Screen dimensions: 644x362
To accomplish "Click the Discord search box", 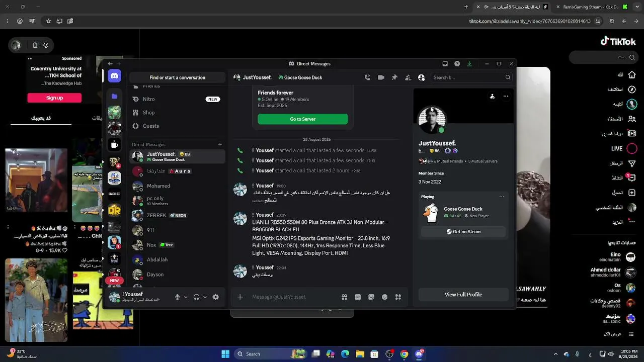I will (471, 77).
